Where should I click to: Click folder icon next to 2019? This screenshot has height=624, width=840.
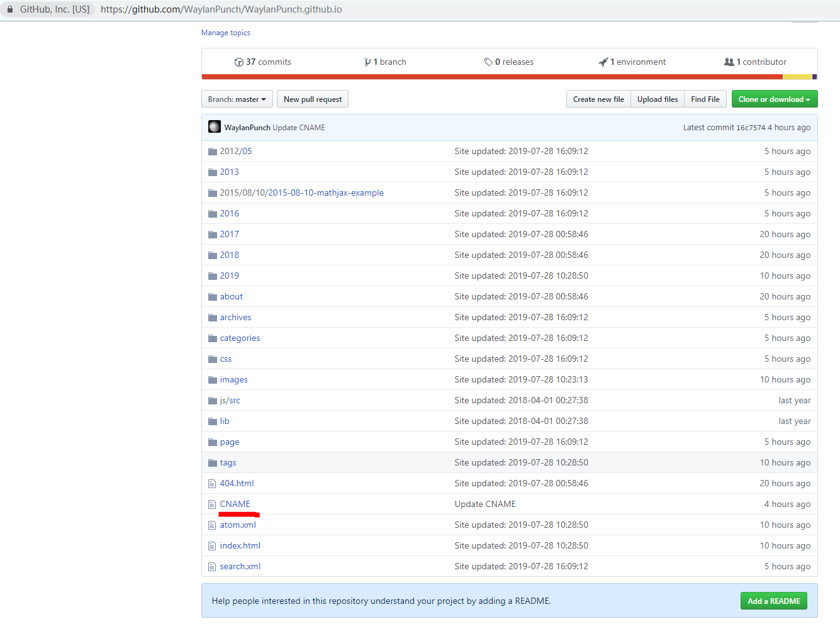click(213, 276)
